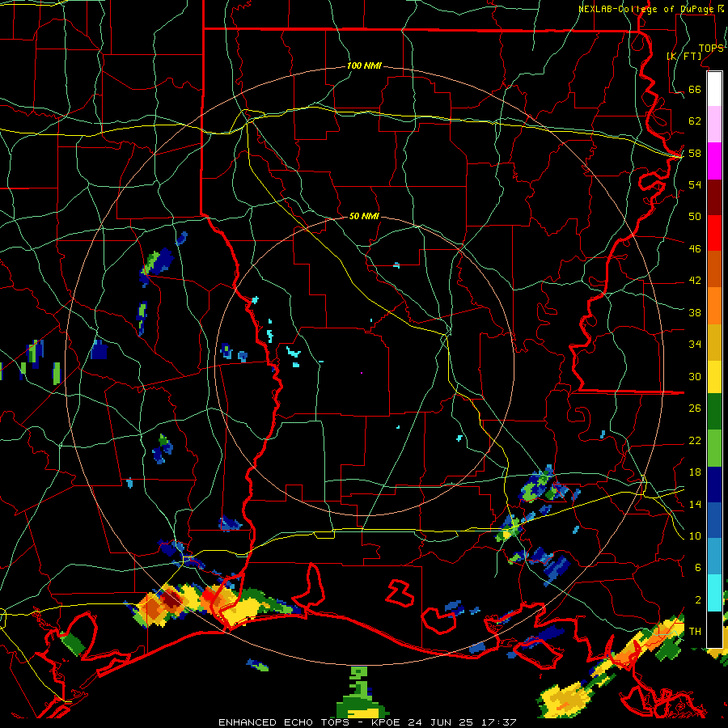
Task: Click the "34" legend value
Action: tap(695, 344)
